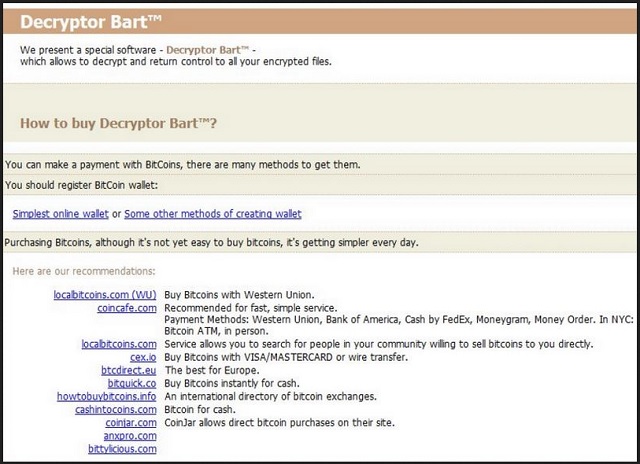Open the Simplest online wallet link
The height and width of the screenshot is (464, 640).
(x=60, y=214)
